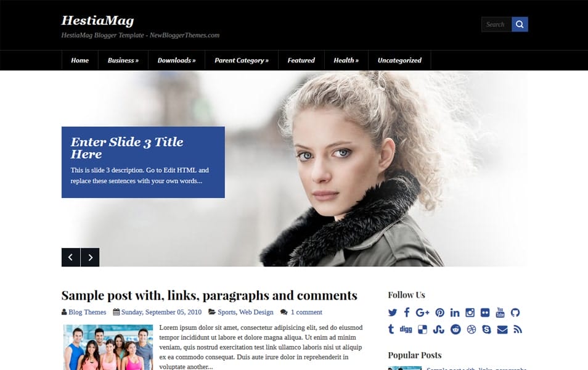
Task: Expand the Business navigation menu
Action: click(x=123, y=60)
